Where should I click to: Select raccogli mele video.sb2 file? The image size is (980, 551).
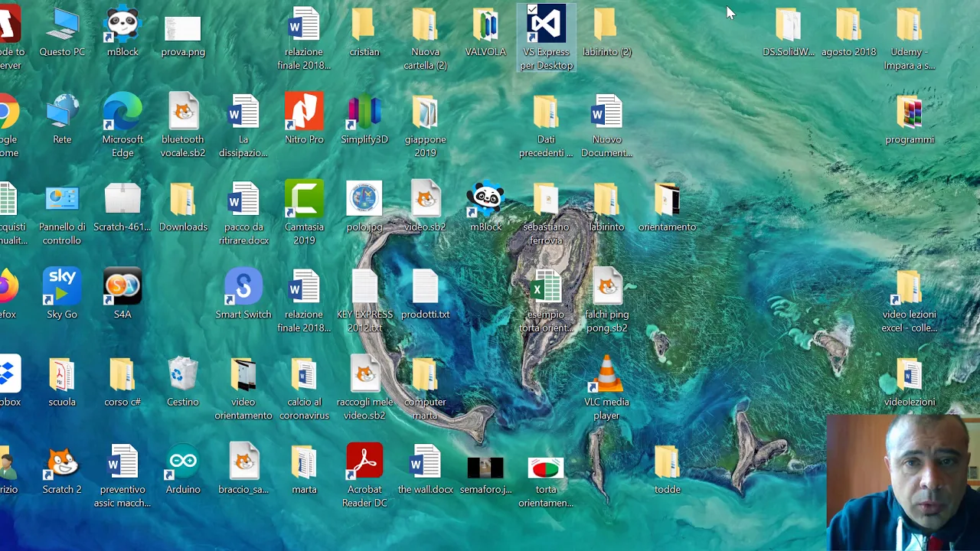[364, 387]
